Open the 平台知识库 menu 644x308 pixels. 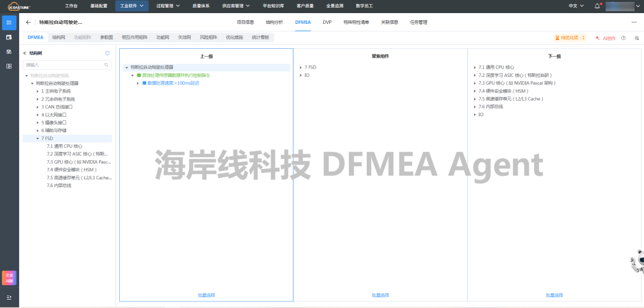[273, 6]
